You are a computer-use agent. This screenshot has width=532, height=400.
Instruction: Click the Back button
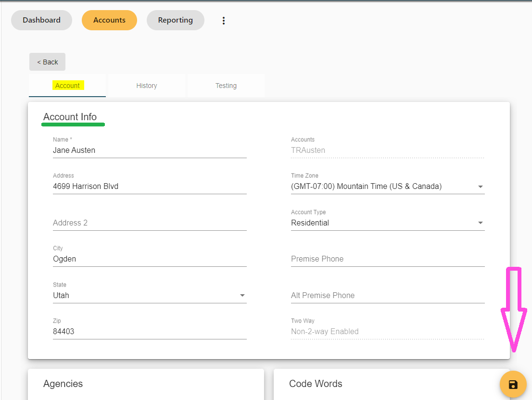[x=47, y=62]
